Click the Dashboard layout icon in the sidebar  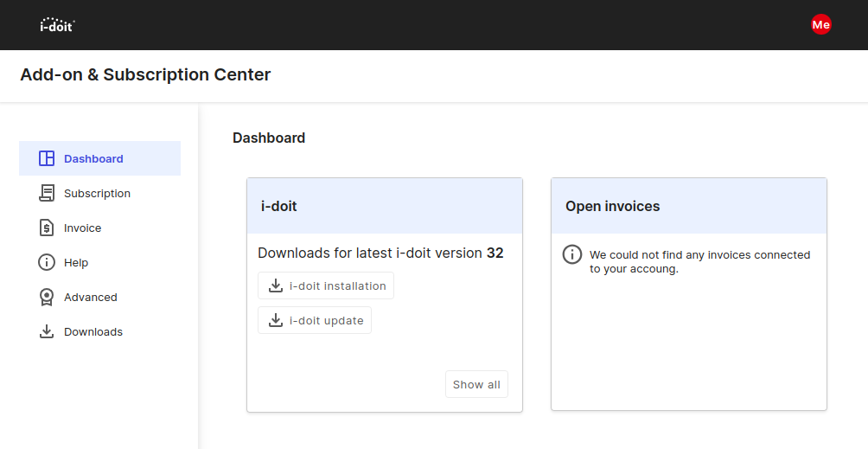47,158
